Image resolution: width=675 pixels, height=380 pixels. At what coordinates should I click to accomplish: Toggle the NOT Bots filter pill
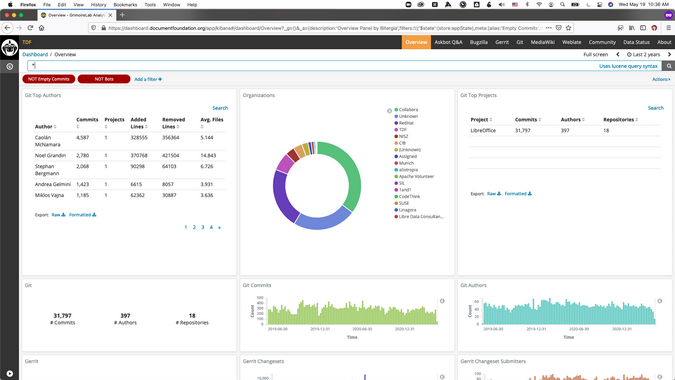(x=104, y=79)
